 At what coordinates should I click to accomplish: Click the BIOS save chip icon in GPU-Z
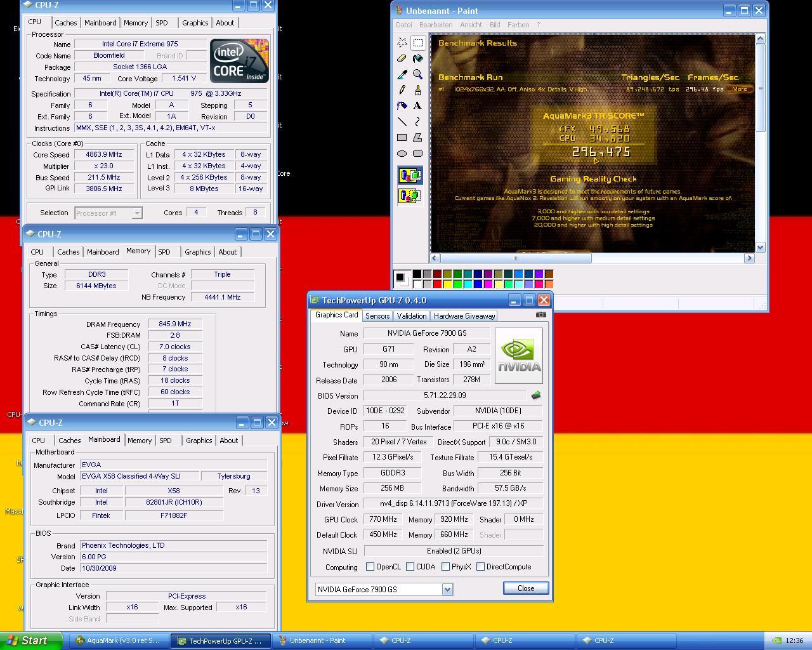point(536,395)
